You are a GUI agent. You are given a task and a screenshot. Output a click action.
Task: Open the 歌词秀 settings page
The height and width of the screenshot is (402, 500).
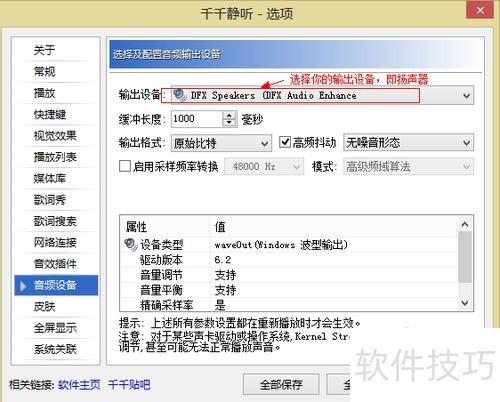coord(50,200)
